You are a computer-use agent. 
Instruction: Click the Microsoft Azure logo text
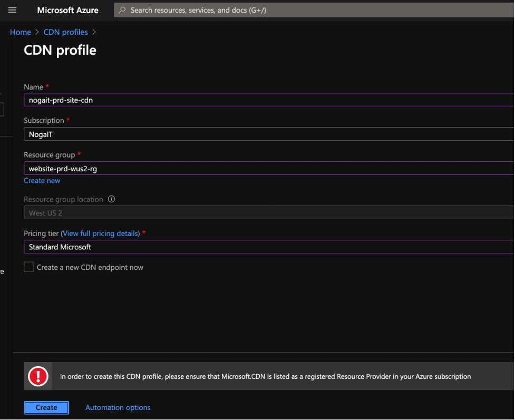pos(67,10)
